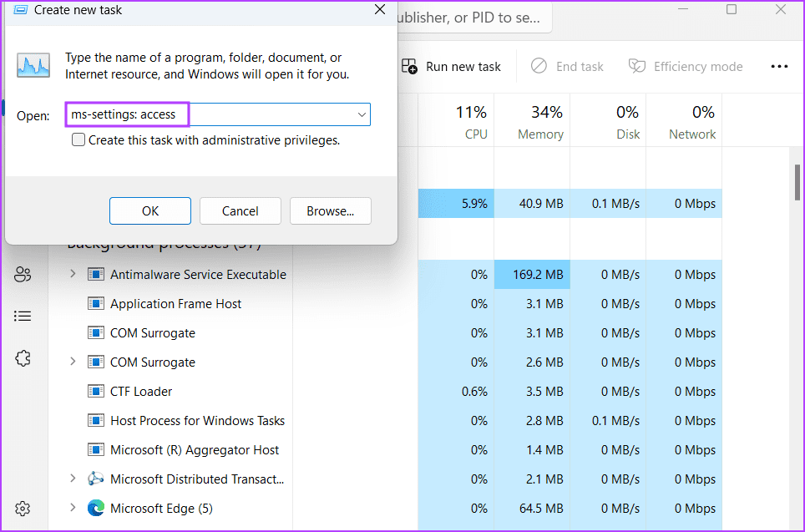This screenshot has width=805, height=532.
Task: Open the three-dot more options menu
Action: pos(779,67)
